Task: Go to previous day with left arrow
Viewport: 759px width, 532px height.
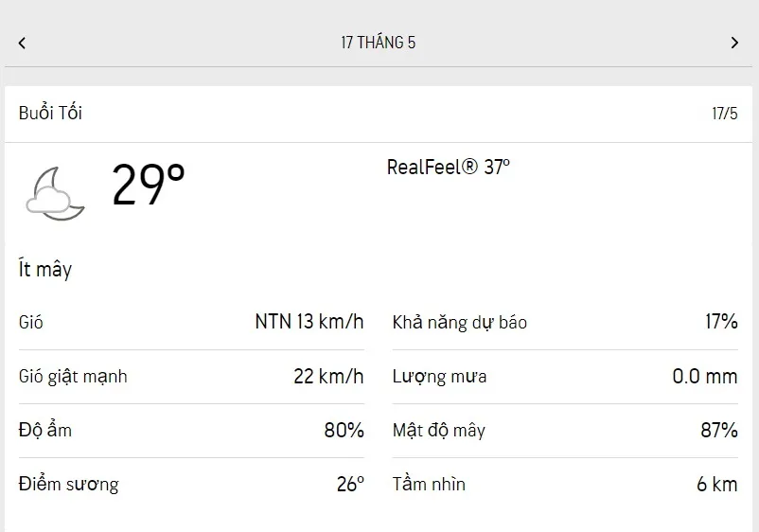Action: click(x=22, y=43)
